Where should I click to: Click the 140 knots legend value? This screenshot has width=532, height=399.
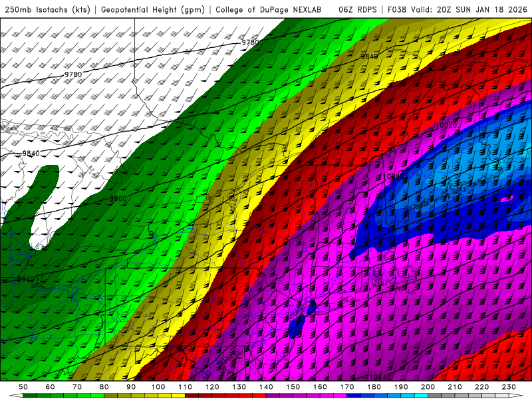pos(266,387)
